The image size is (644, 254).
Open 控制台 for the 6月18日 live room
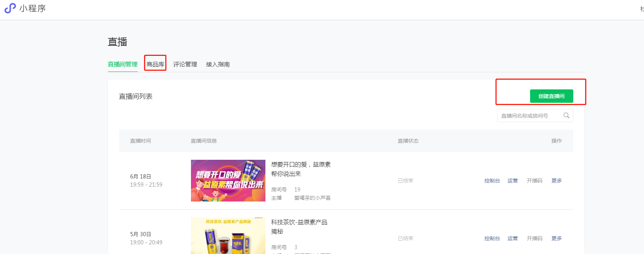point(492,181)
